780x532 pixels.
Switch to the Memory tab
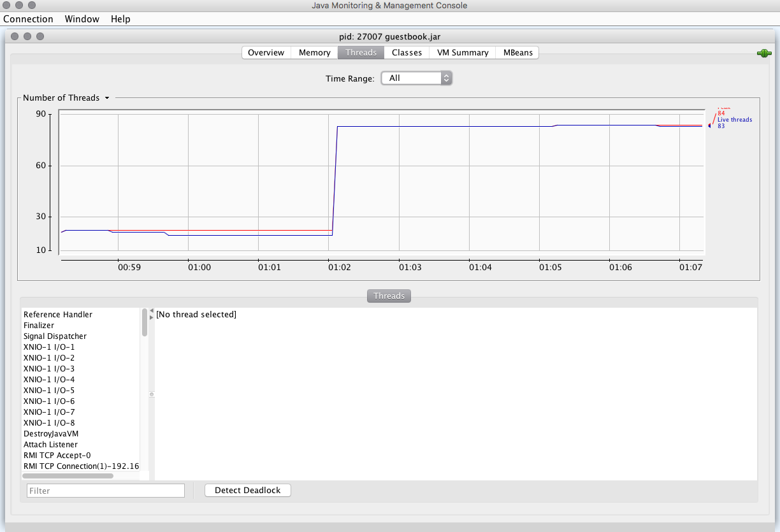[x=315, y=53]
